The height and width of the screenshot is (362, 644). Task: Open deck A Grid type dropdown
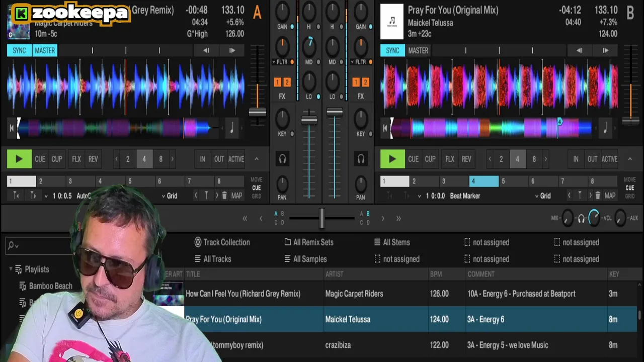click(x=169, y=196)
